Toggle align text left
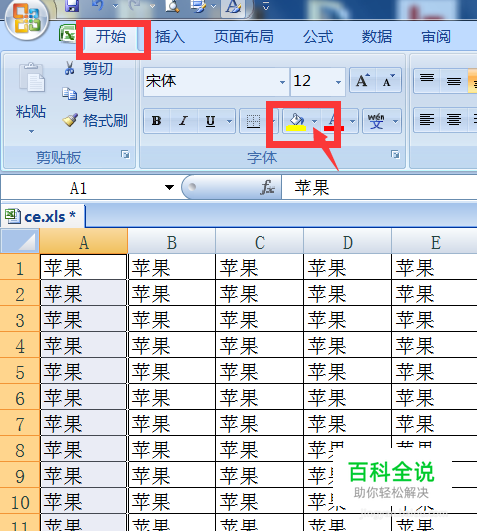 (427, 120)
